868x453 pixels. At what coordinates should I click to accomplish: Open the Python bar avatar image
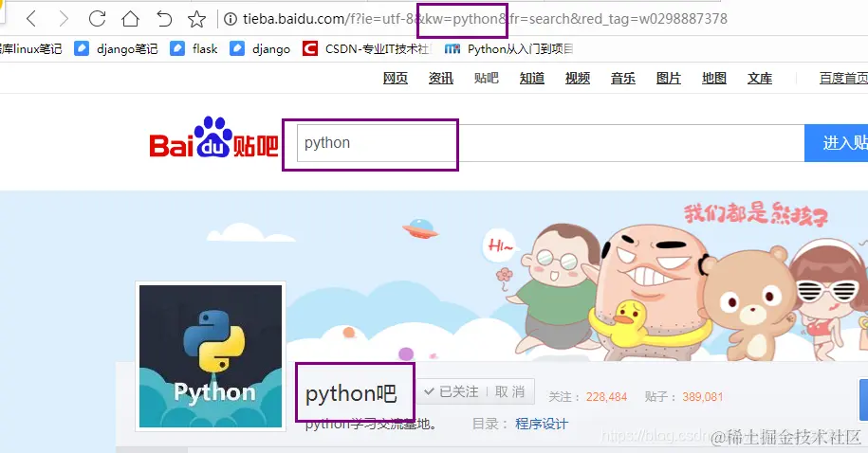211,356
